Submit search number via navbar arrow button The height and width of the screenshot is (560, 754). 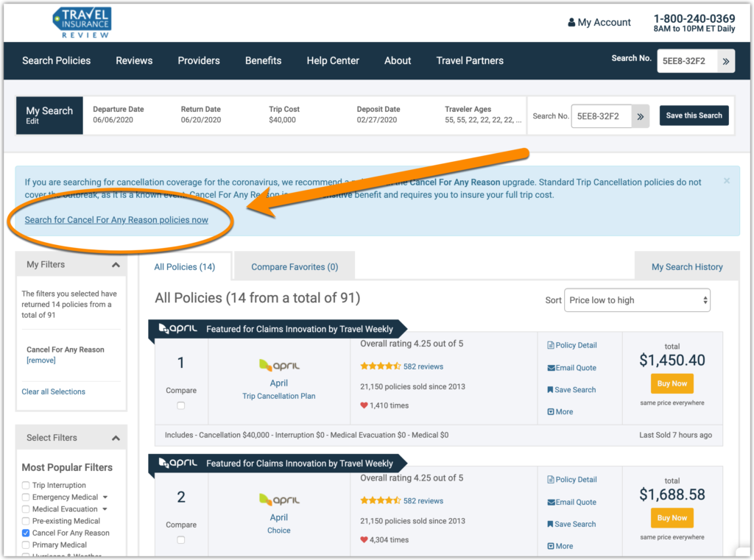point(725,61)
